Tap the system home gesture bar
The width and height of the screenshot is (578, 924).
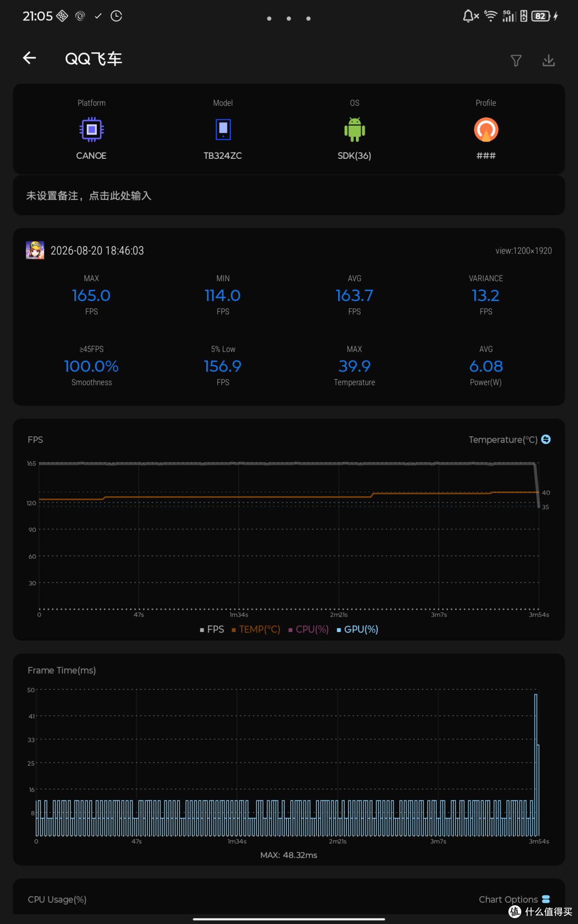[289, 919]
